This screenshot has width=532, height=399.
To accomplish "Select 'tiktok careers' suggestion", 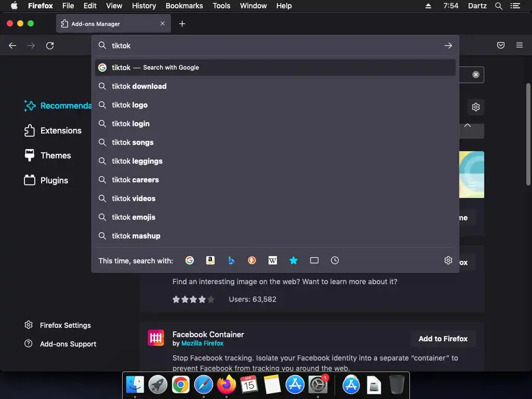I will (x=275, y=179).
